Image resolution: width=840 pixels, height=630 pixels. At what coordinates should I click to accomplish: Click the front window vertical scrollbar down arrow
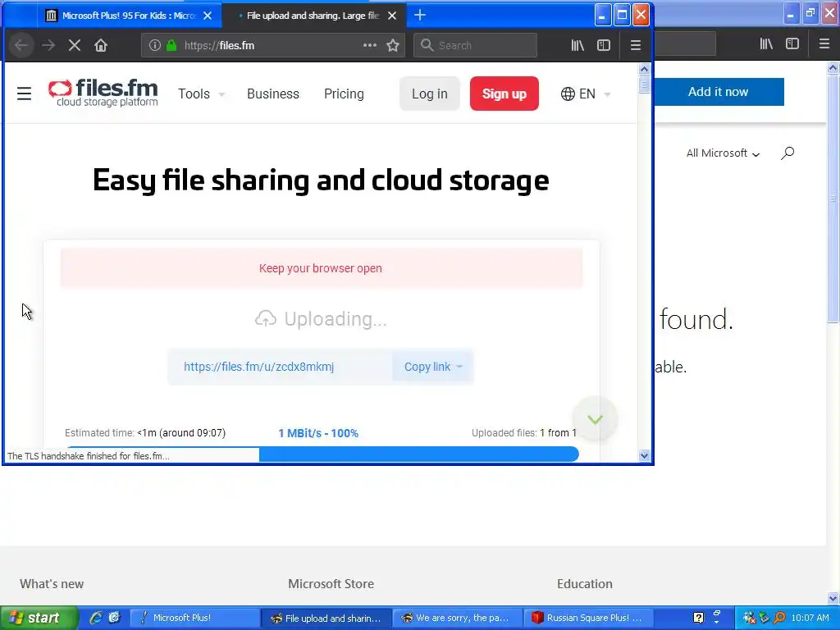tap(645, 456)
